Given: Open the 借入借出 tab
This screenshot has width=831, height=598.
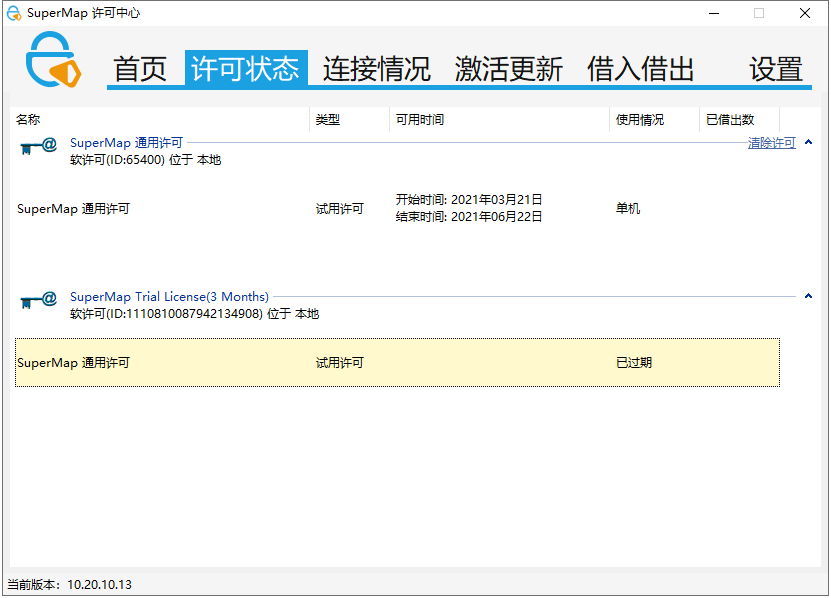Looking at the screenshot, I should [640, 69].
